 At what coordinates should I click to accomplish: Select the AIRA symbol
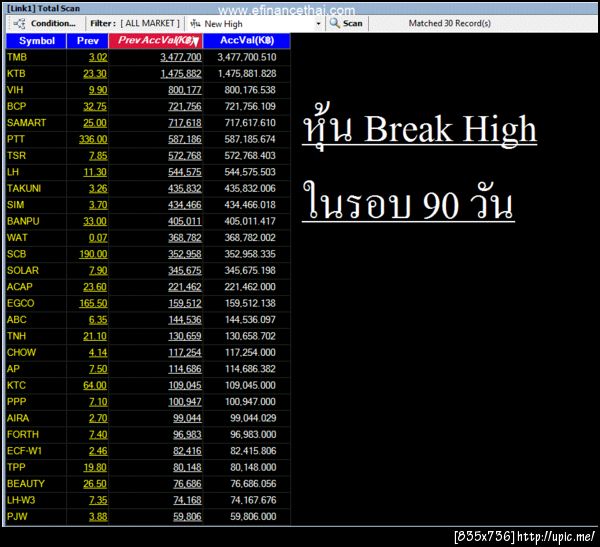pyautogui.click(x=18, y=418)
